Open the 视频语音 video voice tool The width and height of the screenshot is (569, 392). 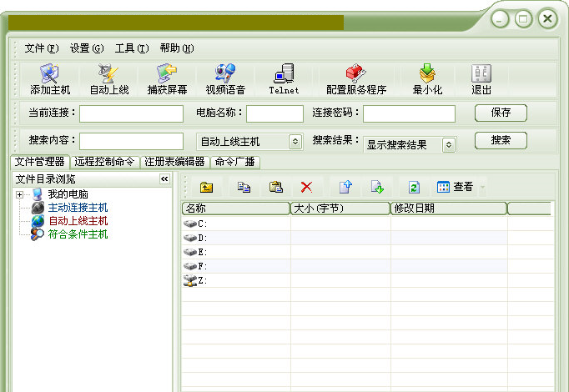pos(224,79)
